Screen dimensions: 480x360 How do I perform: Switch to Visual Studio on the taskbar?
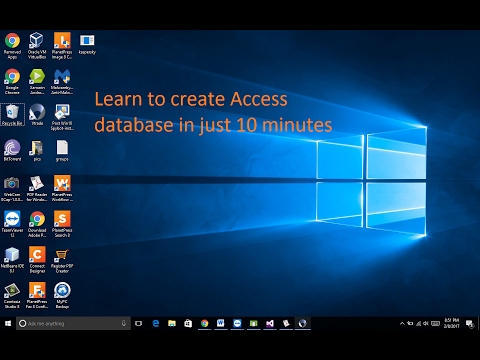[x=270, y=323]
